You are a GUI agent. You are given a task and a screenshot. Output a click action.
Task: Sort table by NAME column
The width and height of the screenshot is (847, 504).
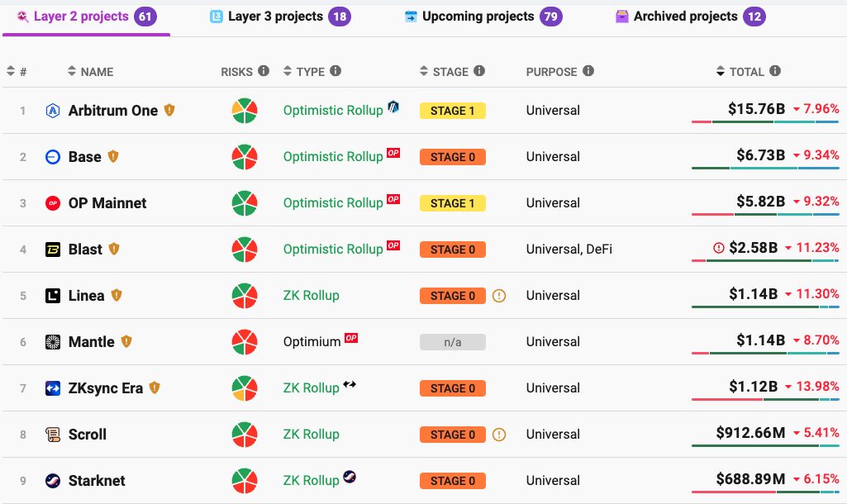click(91, 72)
